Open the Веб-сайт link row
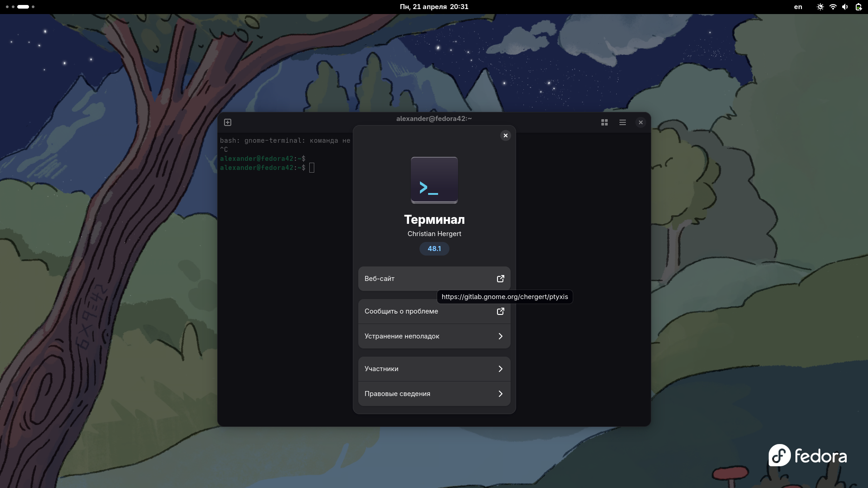This screenshot has width=868, height=488. pyautogui.click(x=434, y=279)
